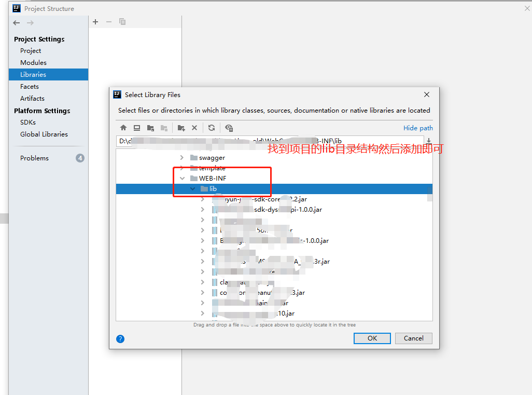Image resolution: width=532 pixels, height=395 pixels.
Task: Expand the jar ending in 3r.jar
Action: coord(203,261)
